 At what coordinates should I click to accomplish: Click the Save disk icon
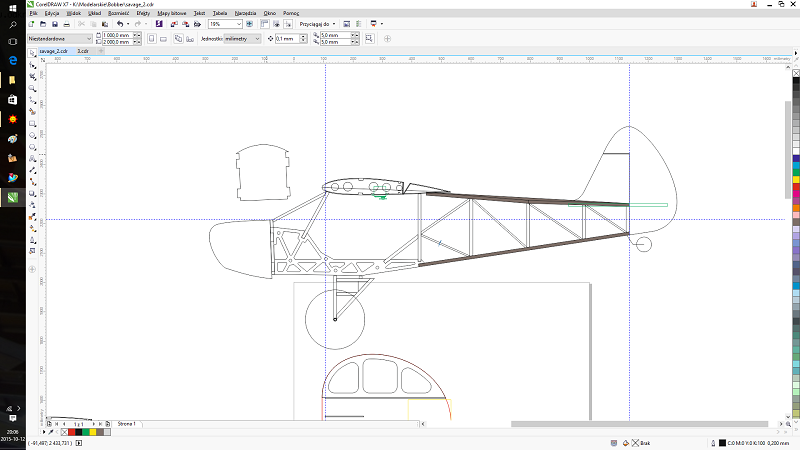55,24
